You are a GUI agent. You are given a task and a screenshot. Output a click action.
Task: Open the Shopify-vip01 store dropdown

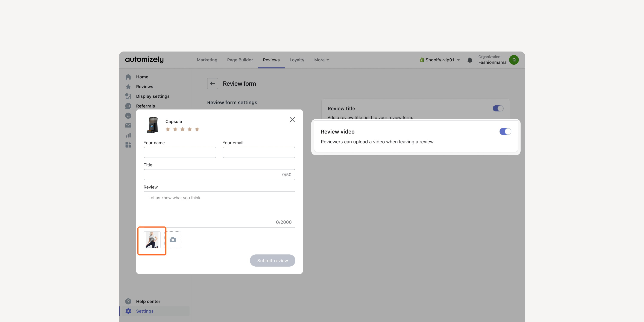pyautogui.click(x=440, y=60)
